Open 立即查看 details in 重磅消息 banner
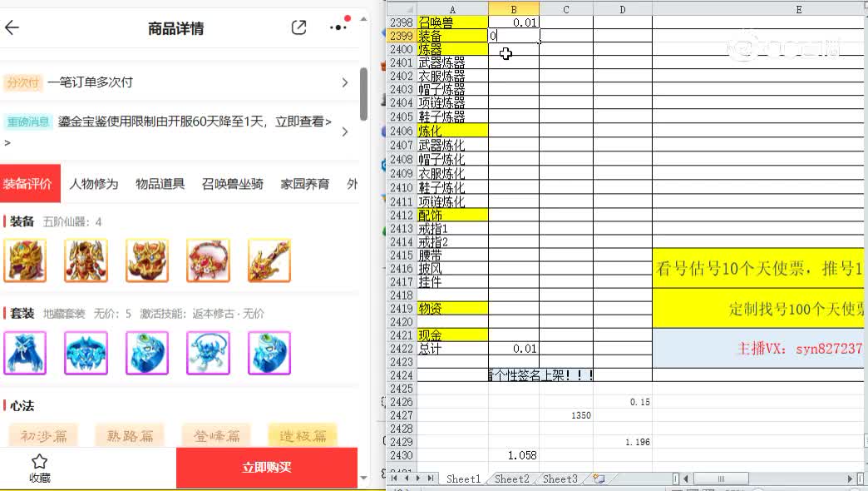The width and height of the screenshot is (868, 491). click(308, 122)
